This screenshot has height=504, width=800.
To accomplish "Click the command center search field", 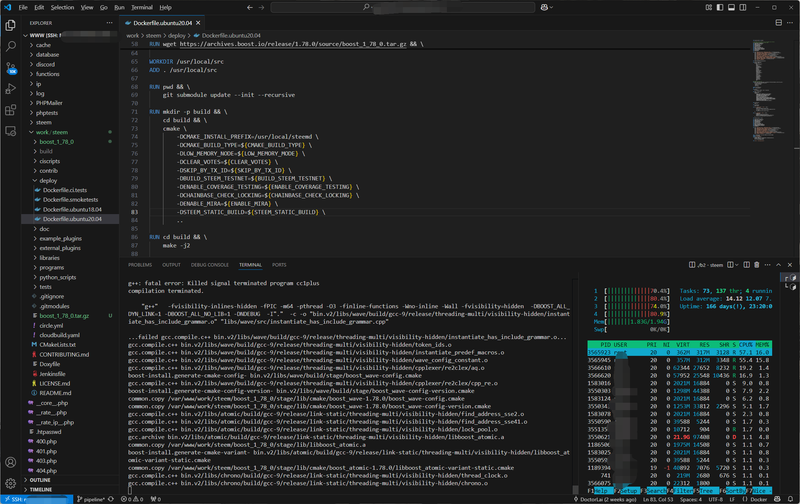I will [403, 7].
